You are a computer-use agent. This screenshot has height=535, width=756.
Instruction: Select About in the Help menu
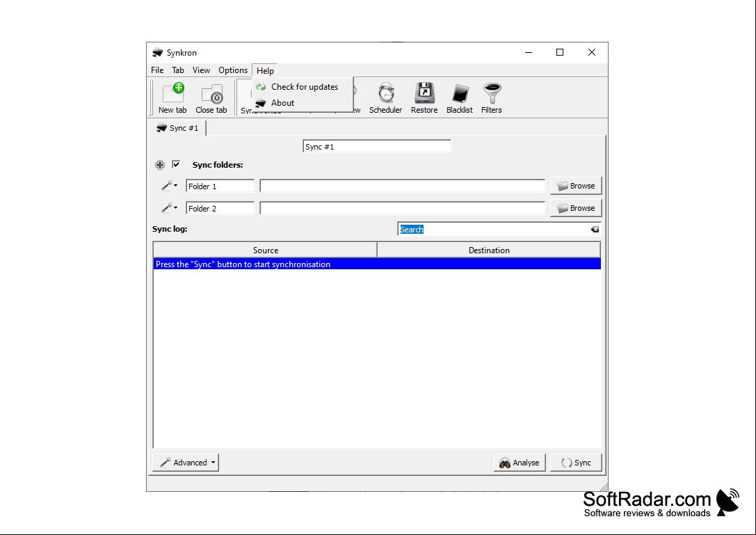click(x=303, y=103)
